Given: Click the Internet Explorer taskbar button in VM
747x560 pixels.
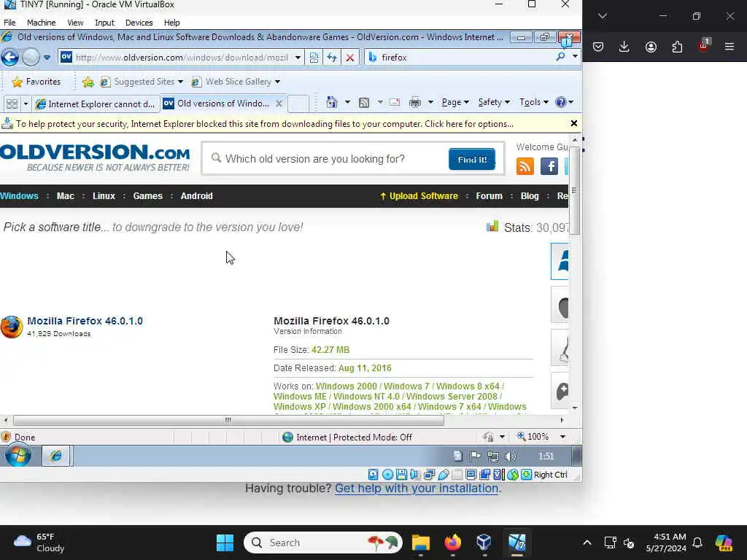Looking at the screenshot, I should pyautogui.click(x=56, y=456).
